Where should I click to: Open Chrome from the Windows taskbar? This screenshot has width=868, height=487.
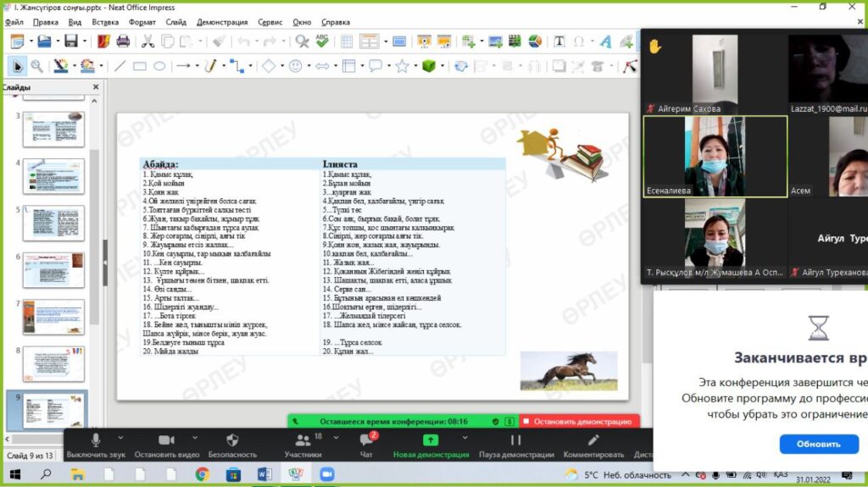coord(202,474)
